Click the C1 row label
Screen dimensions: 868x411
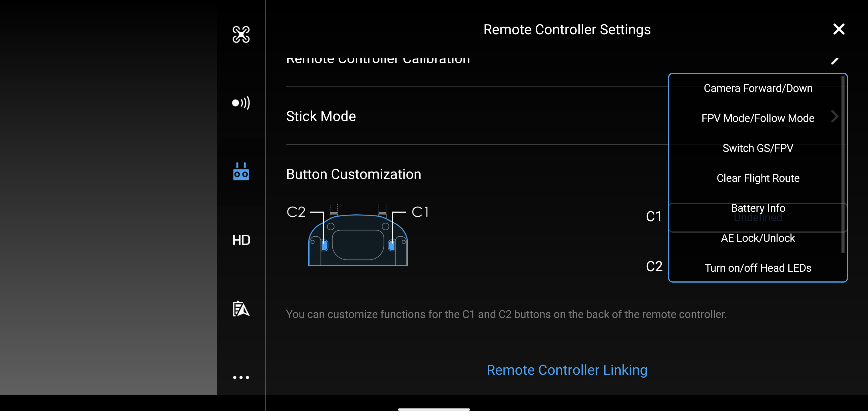pos(654,216)
